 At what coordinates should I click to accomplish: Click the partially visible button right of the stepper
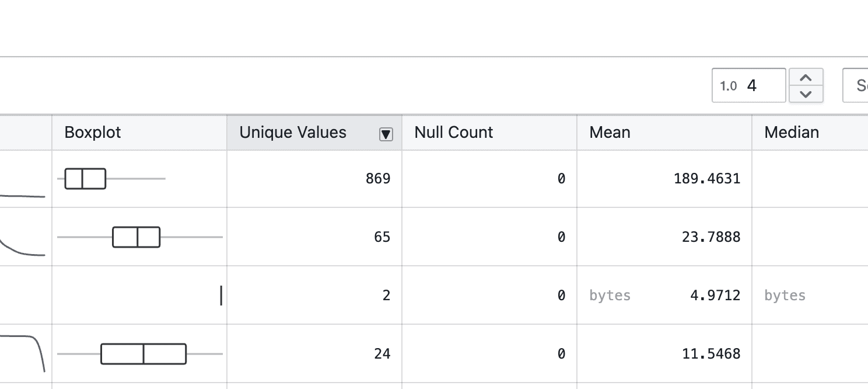856,86
